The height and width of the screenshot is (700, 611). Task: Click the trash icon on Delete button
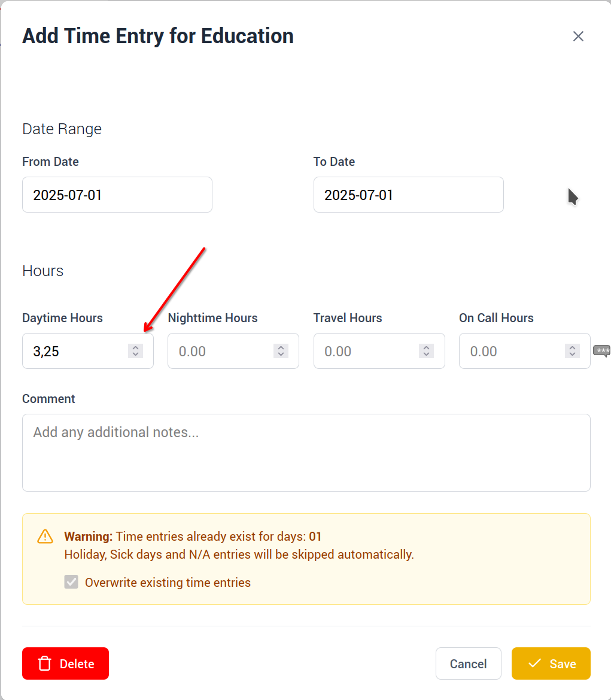click(44, 663)
